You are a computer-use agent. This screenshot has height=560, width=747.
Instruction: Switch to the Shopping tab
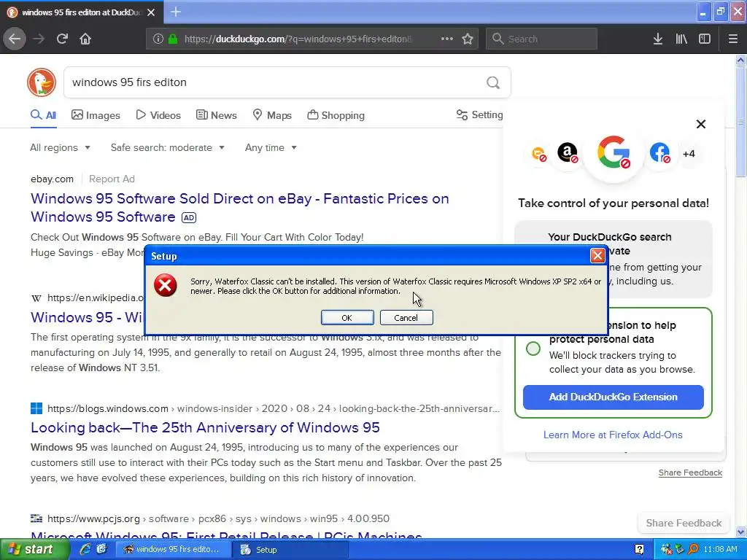pos(336,115)
